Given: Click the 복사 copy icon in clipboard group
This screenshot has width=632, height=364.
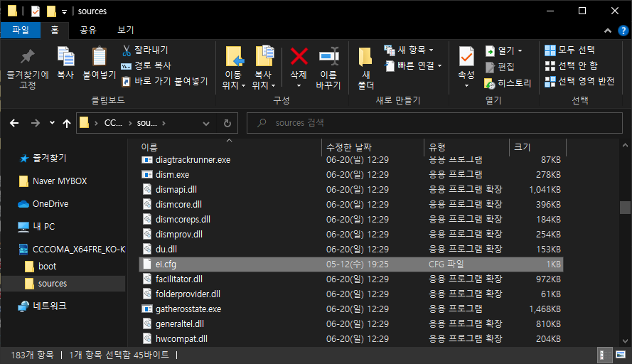Looking at the screenshot, I should [x=65, y=56].
